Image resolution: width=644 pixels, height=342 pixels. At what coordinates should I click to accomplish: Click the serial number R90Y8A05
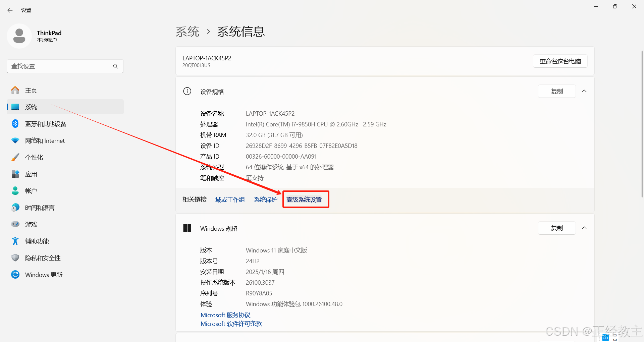click(259, 293)
